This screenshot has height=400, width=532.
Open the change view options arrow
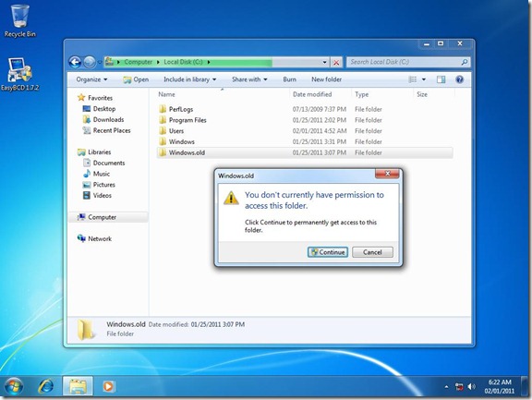(x=424, y=79)
